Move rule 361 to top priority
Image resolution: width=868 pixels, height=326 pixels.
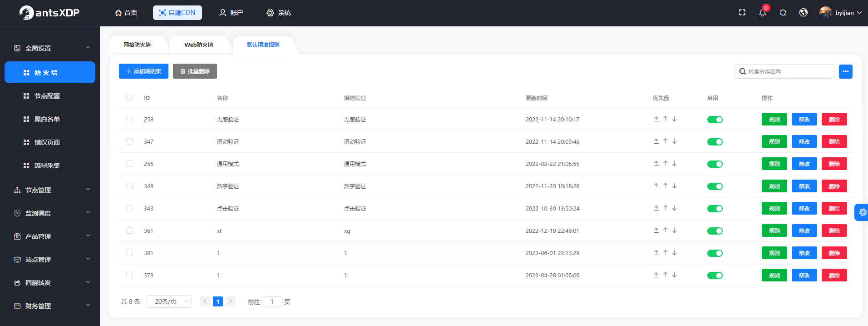coord(656,231)
